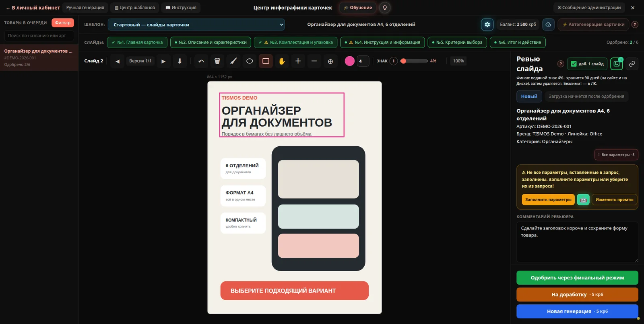The image size is (644, 324).
Task: Start Новая генерация
Action: [x=577, y=312]
